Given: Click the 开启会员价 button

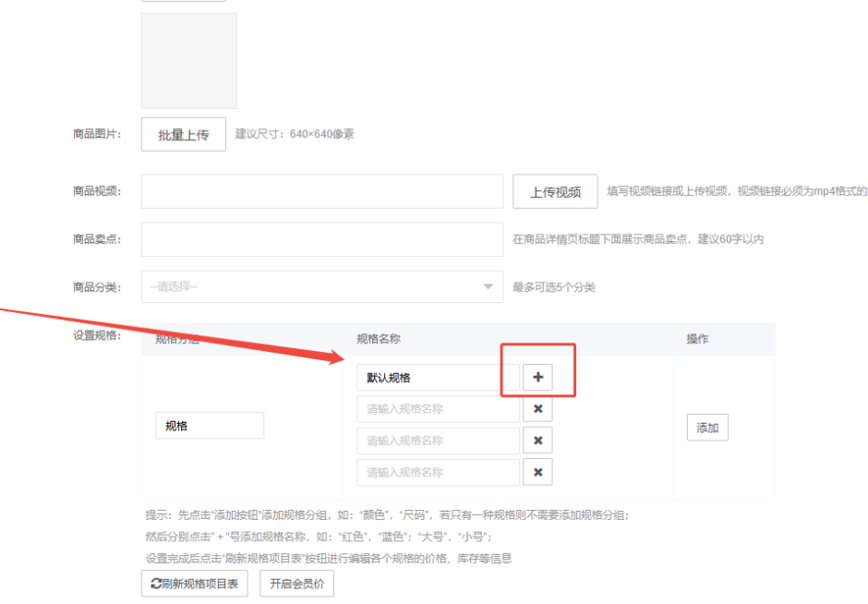Looking at the screenshot, I should coord(296,584).
